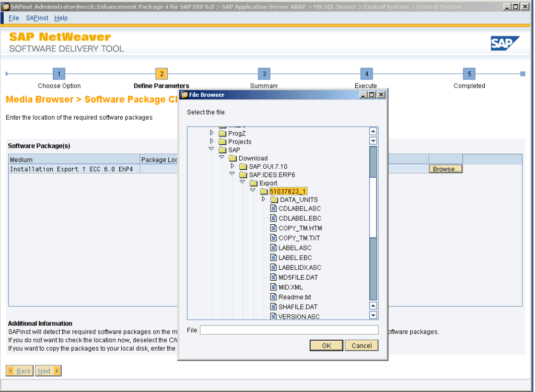Click the MID.XML file icon
The image size is (535, 392).
point(274,287)
